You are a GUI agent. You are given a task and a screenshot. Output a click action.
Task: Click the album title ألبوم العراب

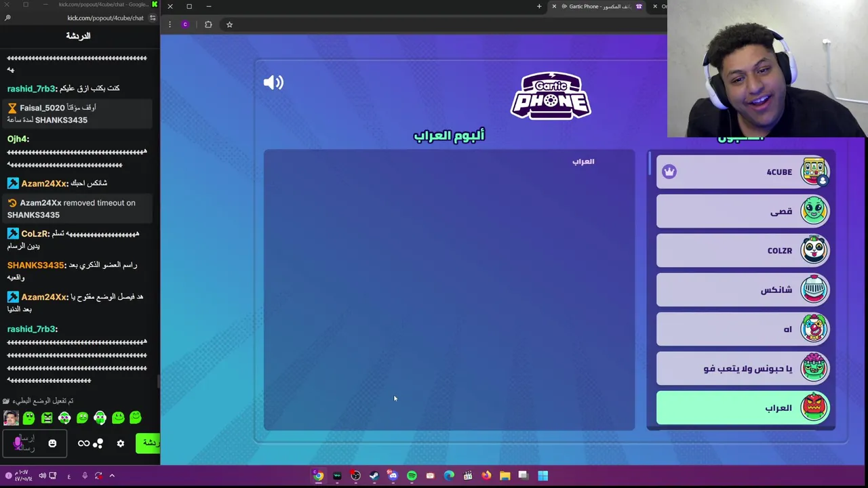pos(449,136)
